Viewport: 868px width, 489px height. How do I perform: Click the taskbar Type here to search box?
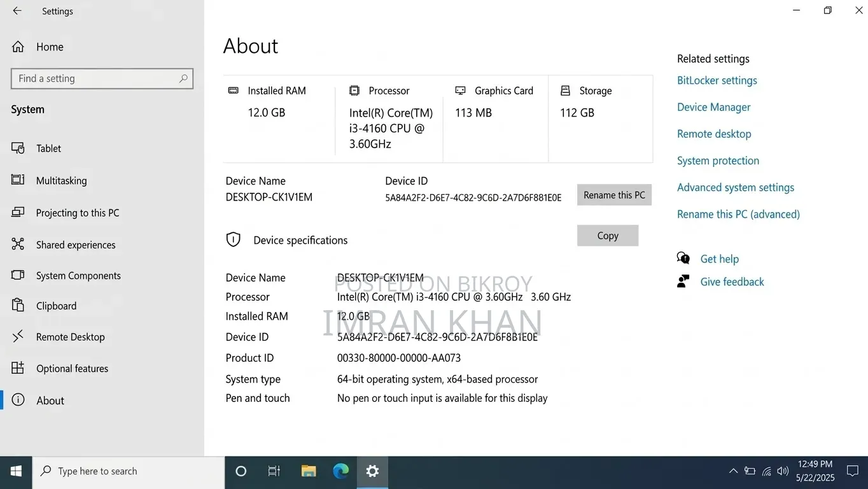[129, 471]
